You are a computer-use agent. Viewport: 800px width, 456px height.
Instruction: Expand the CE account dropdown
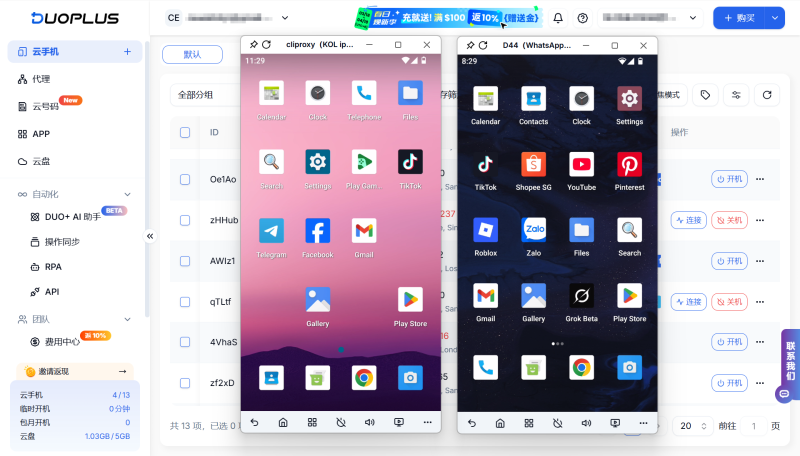[285, 18]
